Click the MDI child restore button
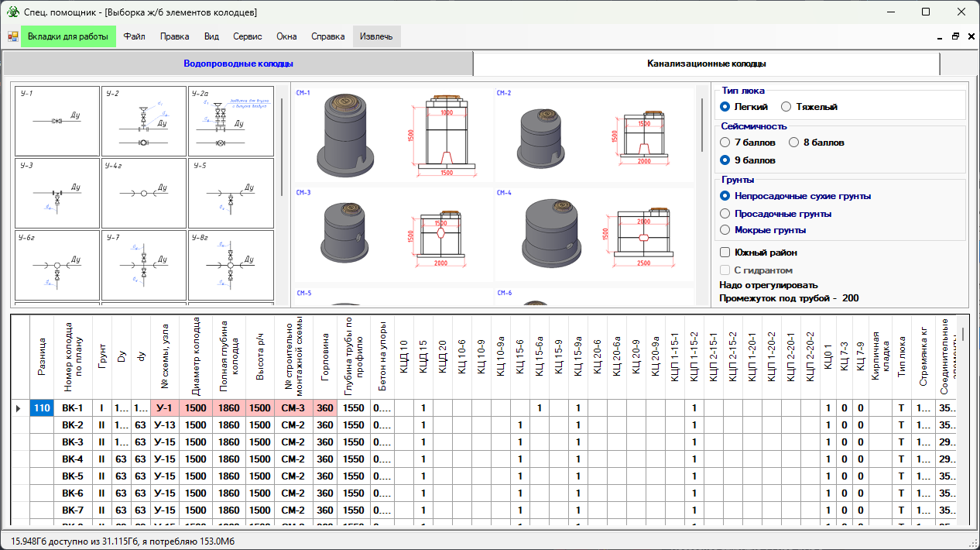The image size is (980, 550). coord(955,36)
